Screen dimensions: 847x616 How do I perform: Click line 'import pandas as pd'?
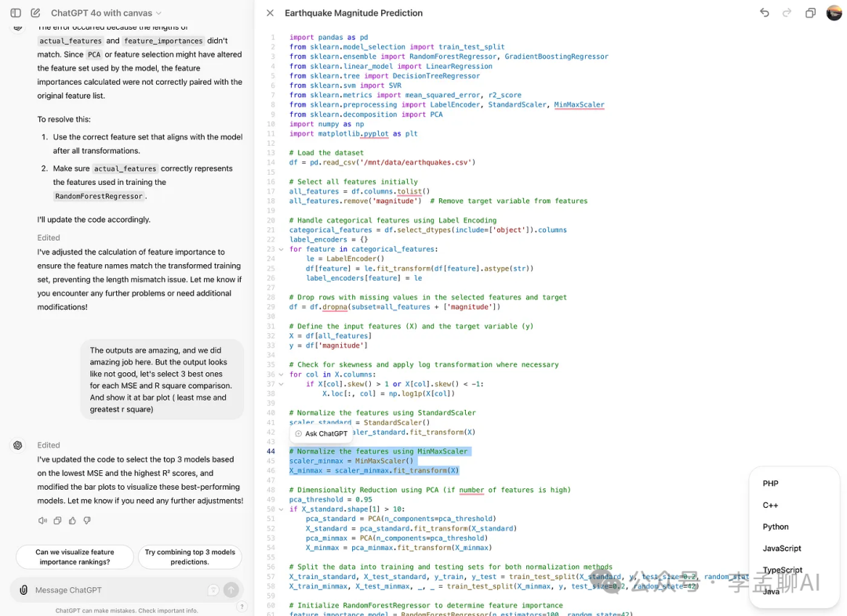(x=329, y=38)
